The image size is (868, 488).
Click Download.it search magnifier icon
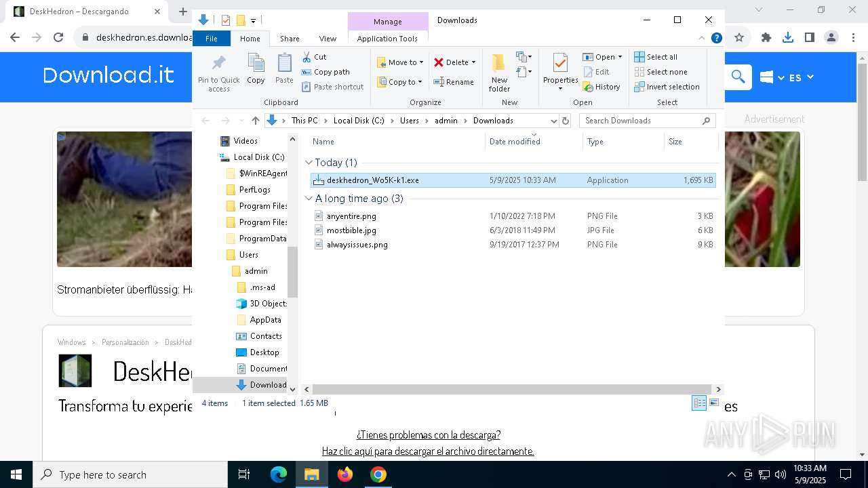(x=738, y=77)
